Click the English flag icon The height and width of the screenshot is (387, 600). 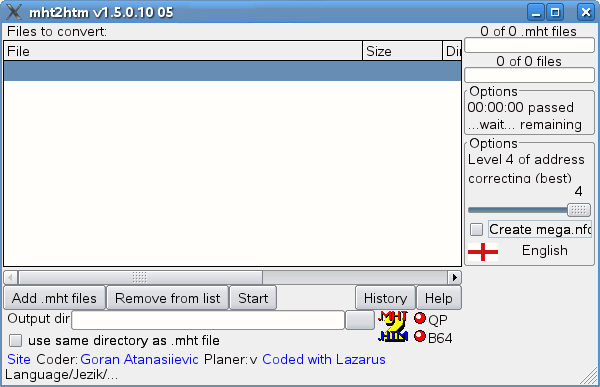483,251
